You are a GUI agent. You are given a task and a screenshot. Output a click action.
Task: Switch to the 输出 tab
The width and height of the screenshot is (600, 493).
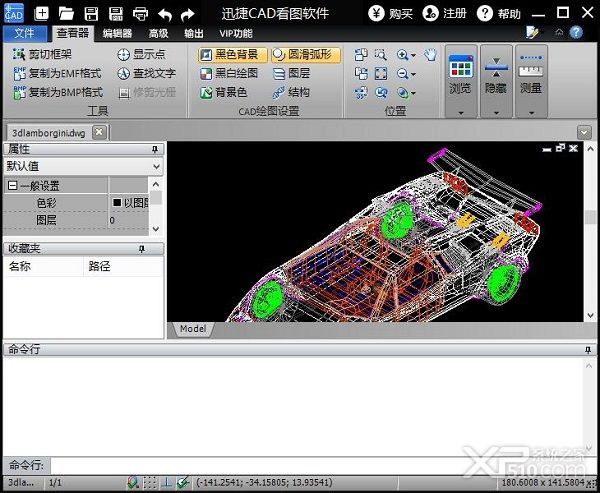(194, 34)
